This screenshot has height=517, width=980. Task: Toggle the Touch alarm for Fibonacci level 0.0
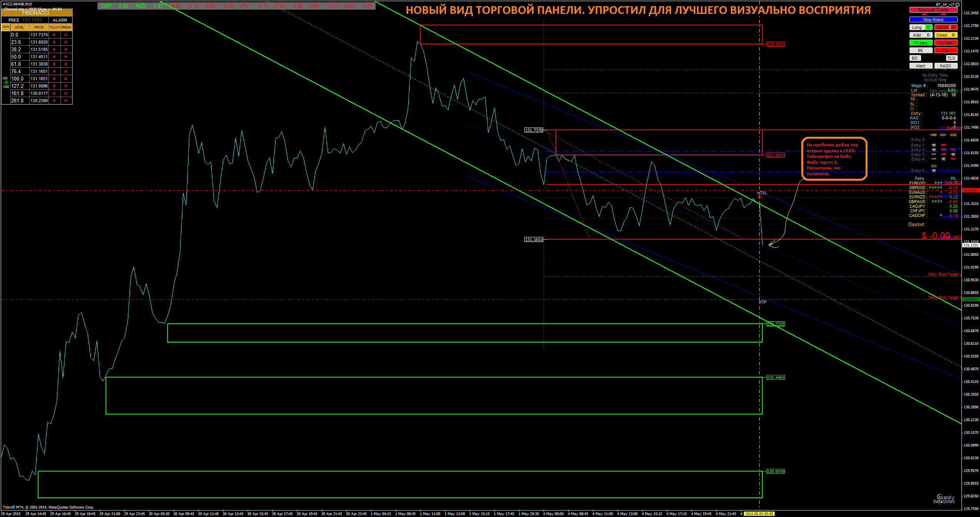pos(54,35)
